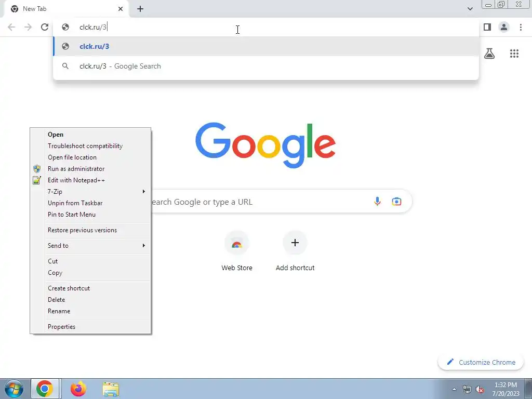Screen dimensions: 532x399
Task: Choose Troubleshoot compatibility
Action: point(90,146)
